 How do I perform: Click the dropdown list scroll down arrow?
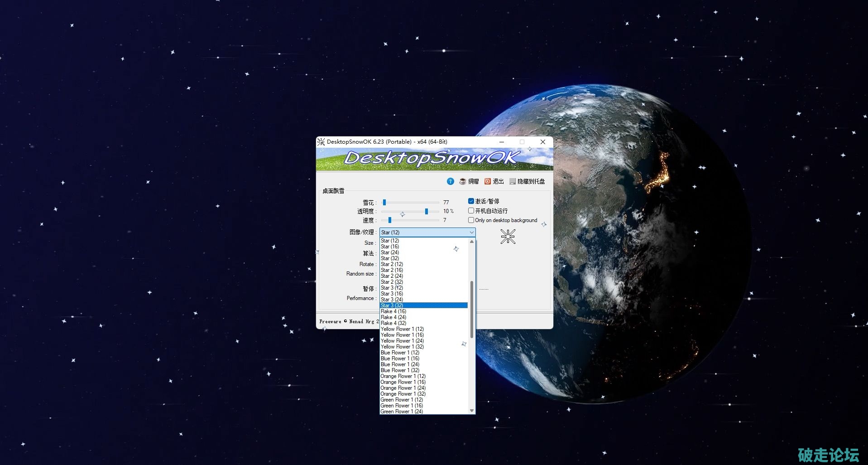tap(472, 411)
